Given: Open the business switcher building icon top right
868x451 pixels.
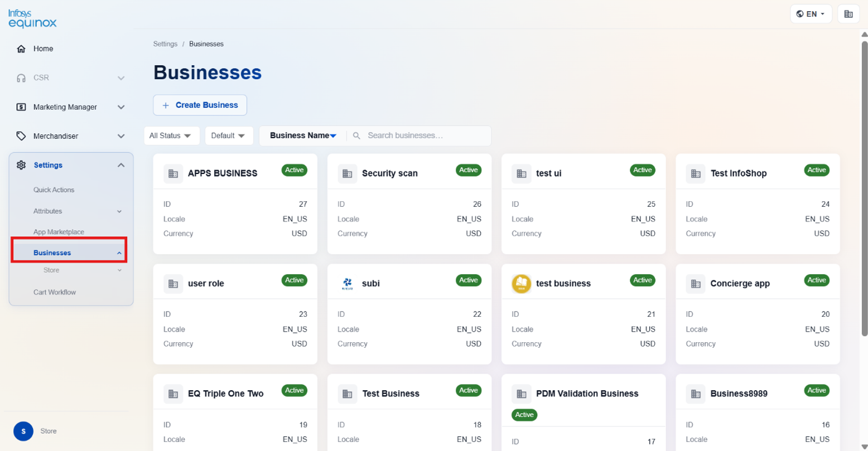Looking at the screenshot, I should (x=848, y=14).
